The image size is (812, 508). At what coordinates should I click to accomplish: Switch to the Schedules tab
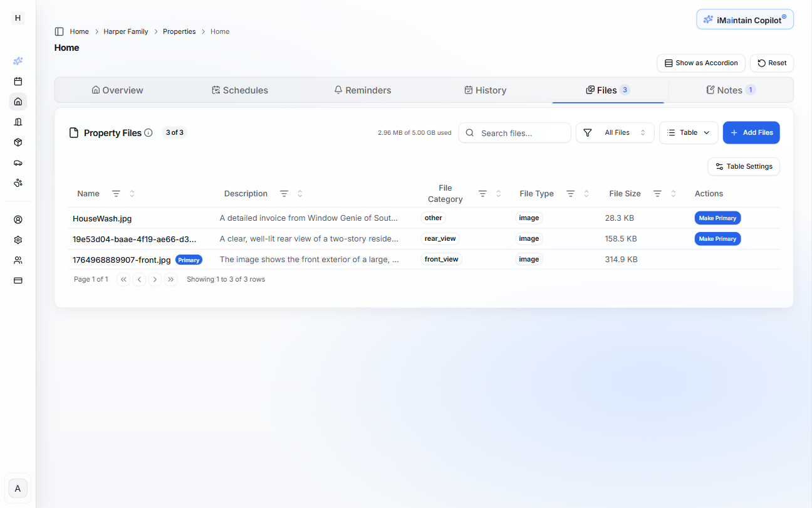tap(240, 90)
